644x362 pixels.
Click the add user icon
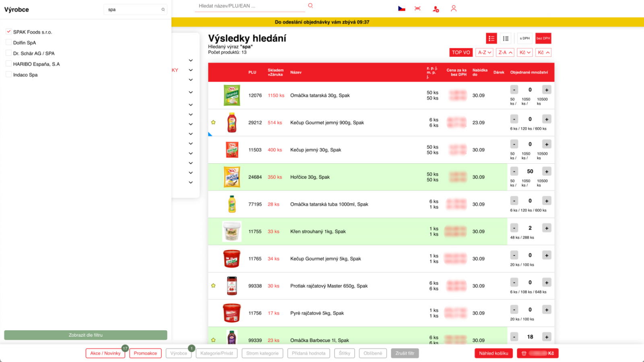(x=436, y=9)
